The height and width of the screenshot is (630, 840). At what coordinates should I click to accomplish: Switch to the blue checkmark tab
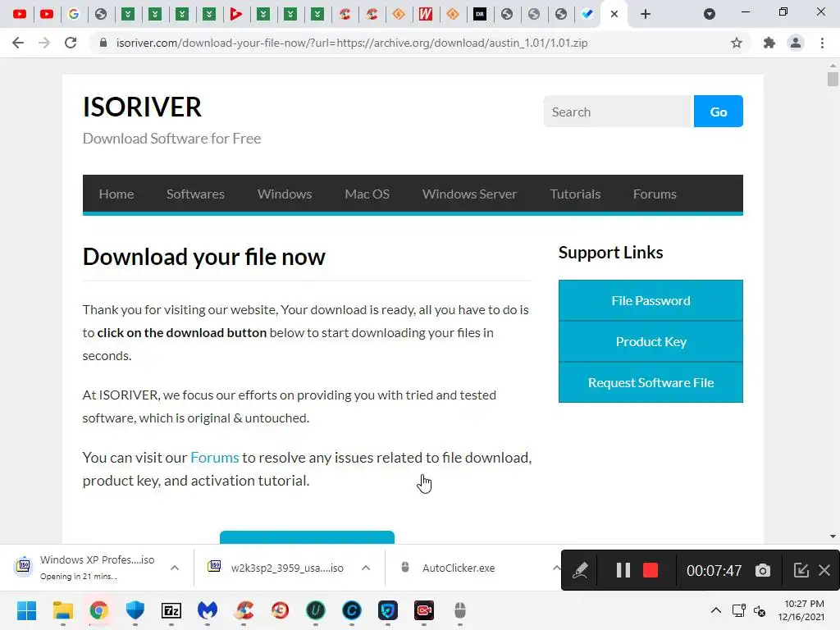pos(587,14)
